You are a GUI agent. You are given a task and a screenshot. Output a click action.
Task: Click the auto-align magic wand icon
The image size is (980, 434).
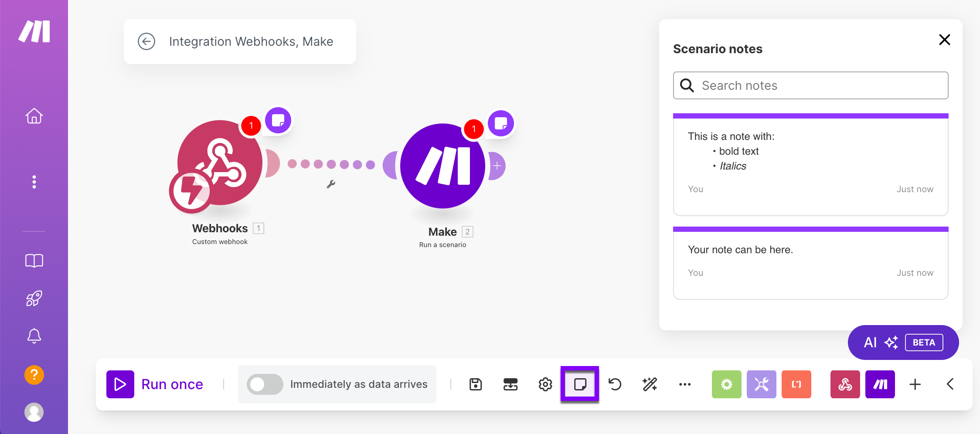coord(650,384)
